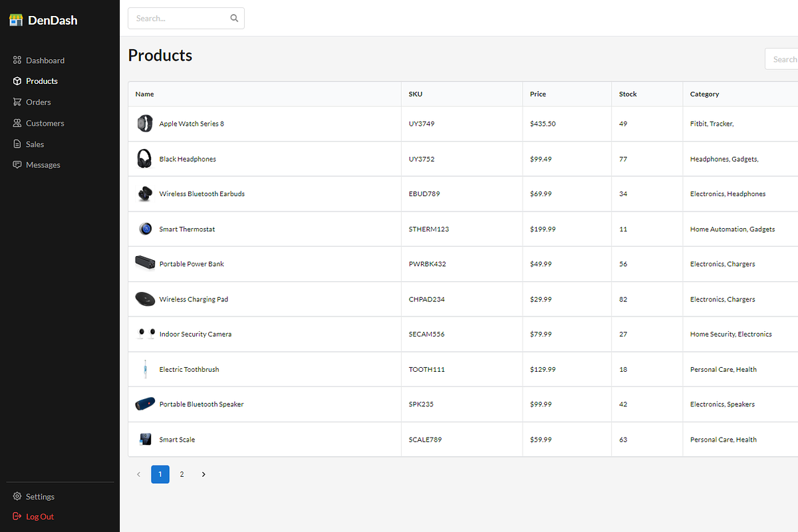Click SKU EBUD789 cell

click(424, 194)
